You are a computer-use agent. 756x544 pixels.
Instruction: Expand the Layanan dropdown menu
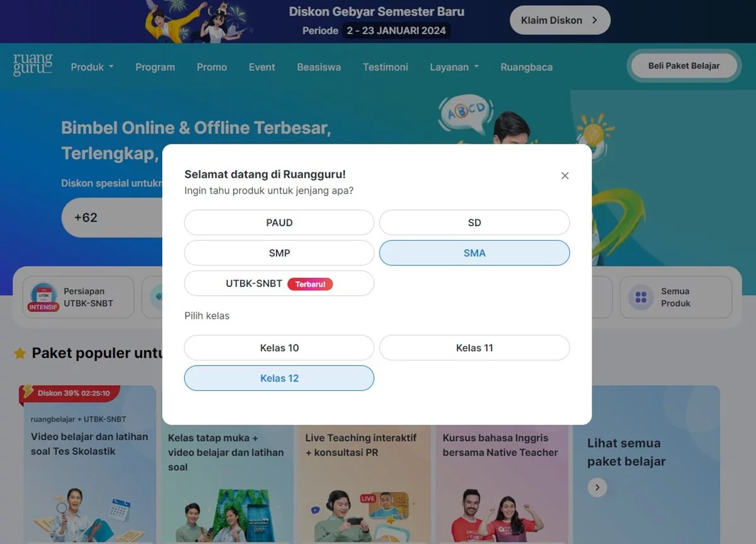[x=454, y=67]
